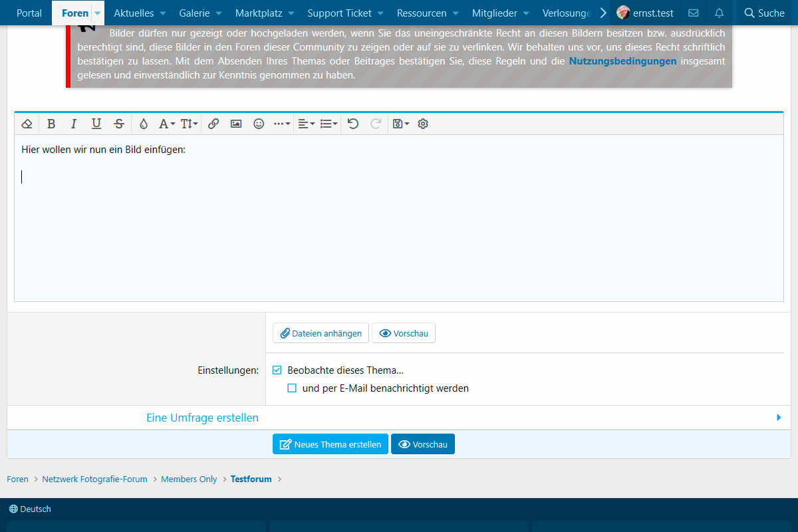
Task: Click the blue Vorschau button beside Neues Thema erstellen
Action: pos(423,444)
